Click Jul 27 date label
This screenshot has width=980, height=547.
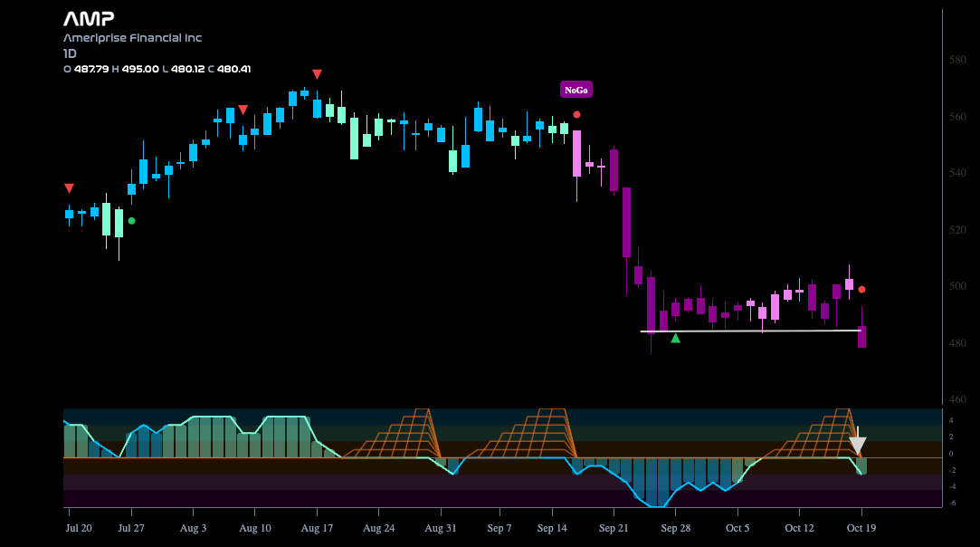(131, 528)
